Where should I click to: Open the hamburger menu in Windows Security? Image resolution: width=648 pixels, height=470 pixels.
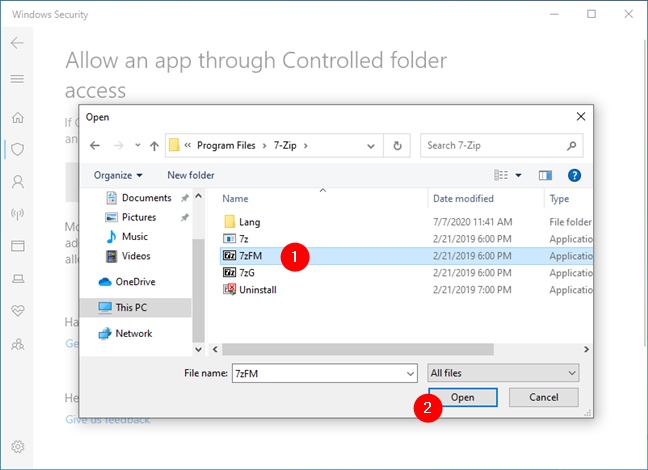click(17, 79)
